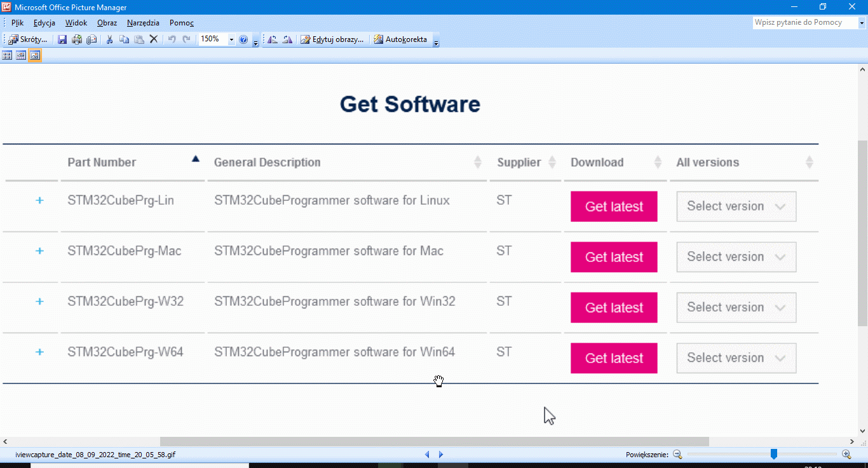The image size is (868, 468).
Task: Click the Cut scissors icon
Action: 109,39
